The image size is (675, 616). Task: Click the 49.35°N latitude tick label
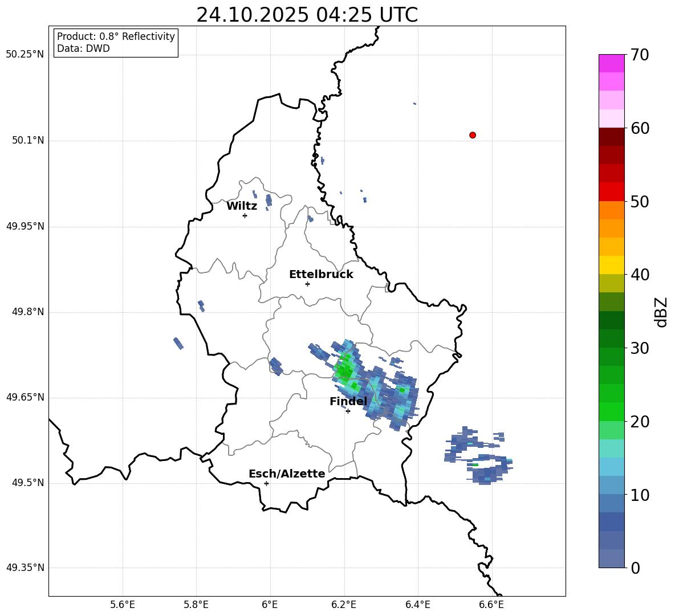(25, 568)
